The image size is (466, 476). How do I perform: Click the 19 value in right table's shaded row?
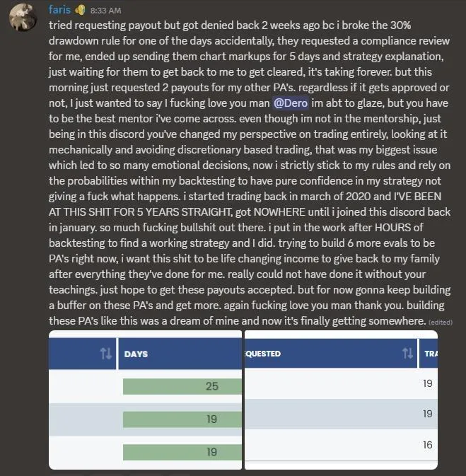pos(427,414)
